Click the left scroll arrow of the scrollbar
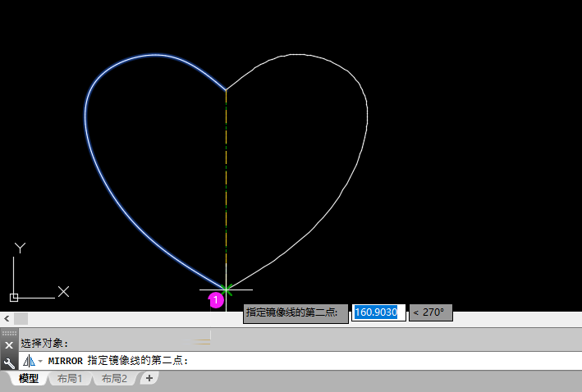 click(x=7, y=318)
